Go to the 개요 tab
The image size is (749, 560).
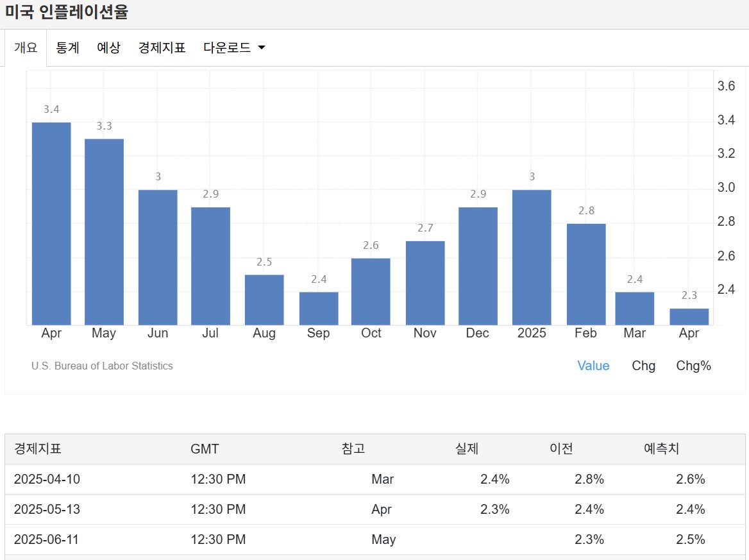point(25,47)
